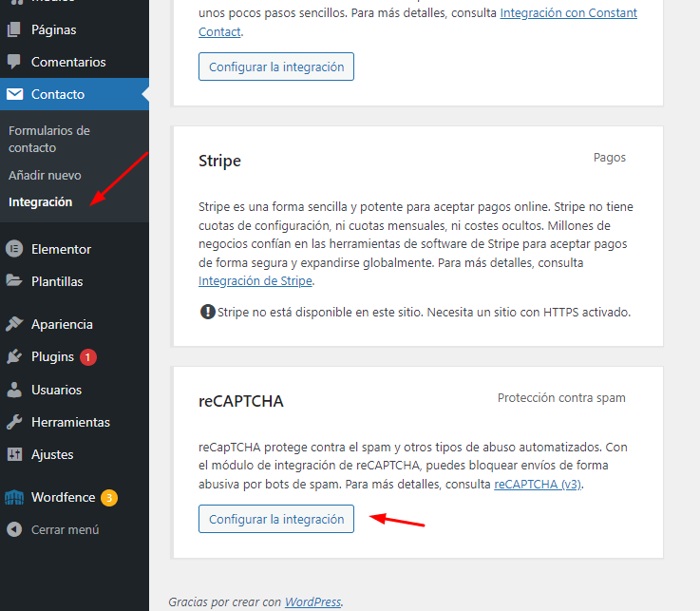The height and width of the screenshot is (611, 700).
Task: Click the Cerrar menú collapse arrow icon
Action: (x=14, y=529)
